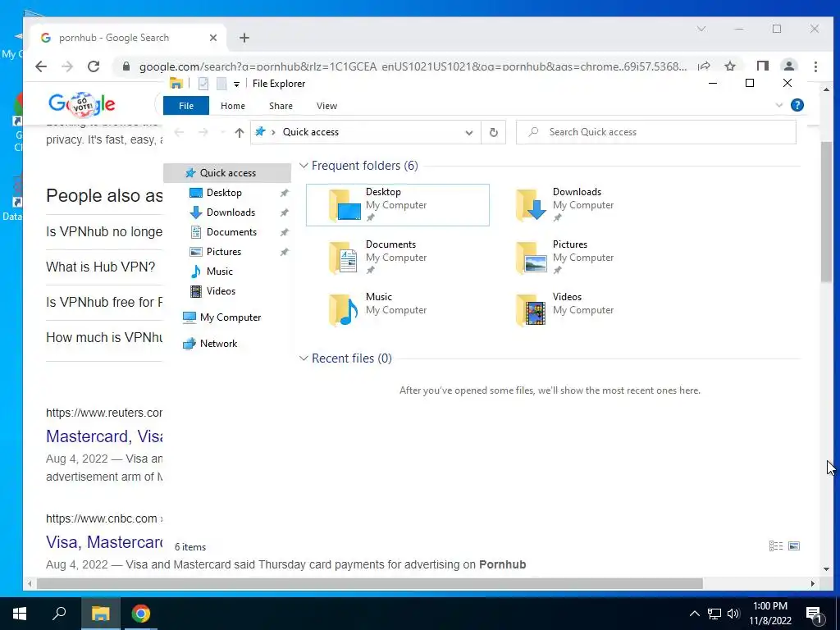Collapse the Frequent folders group
Viewport: 840px width, 630px height.
tap(304, 166)
